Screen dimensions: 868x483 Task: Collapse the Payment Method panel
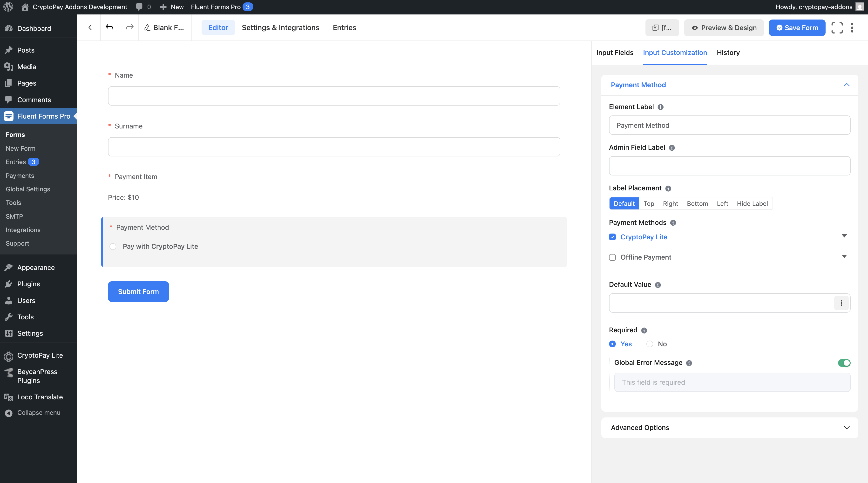[847, 85]
